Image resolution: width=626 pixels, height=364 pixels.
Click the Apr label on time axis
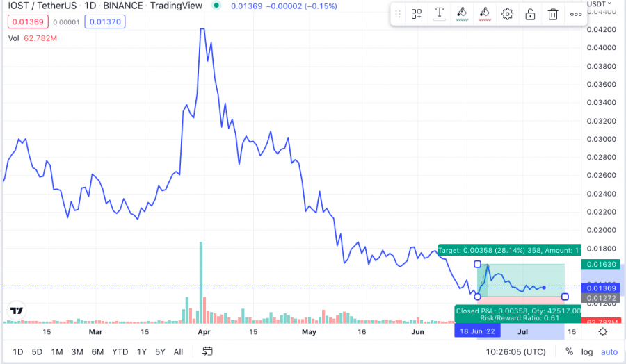coord(204,332)
